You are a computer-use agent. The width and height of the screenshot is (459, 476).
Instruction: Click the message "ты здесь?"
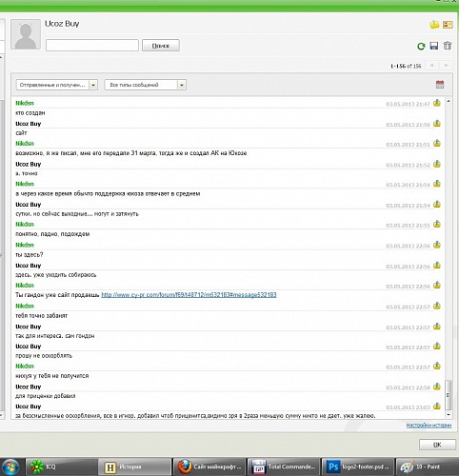pyautogui.click(x=30, y=254)
